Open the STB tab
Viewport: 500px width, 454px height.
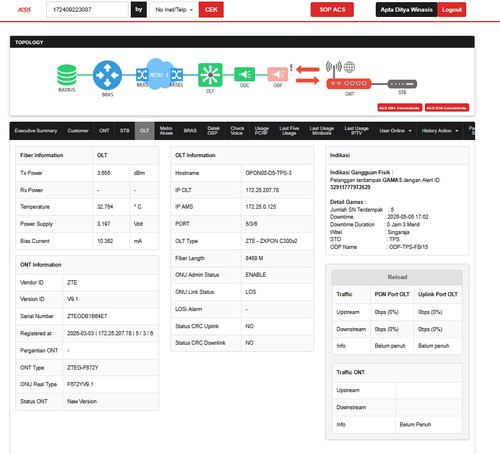tap(125, 131)
